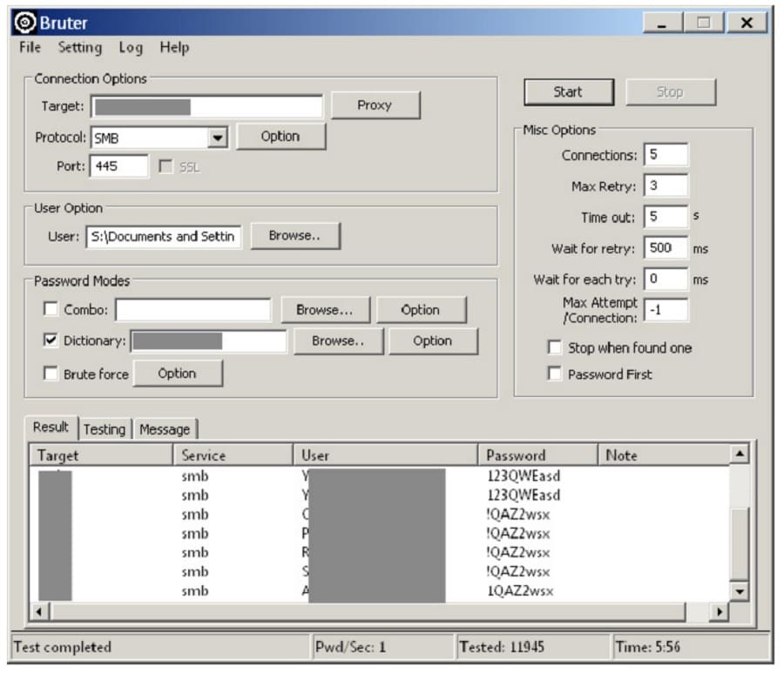Enable the Password First option
Image resolution: width=784 pixels, height=674 pixels.
554,374
